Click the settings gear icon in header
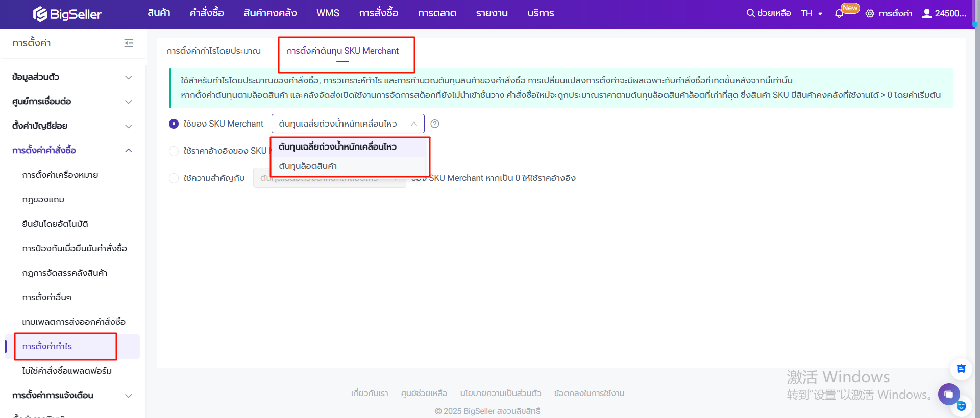Viewport: 980px width, 418px height. [870, 14]
